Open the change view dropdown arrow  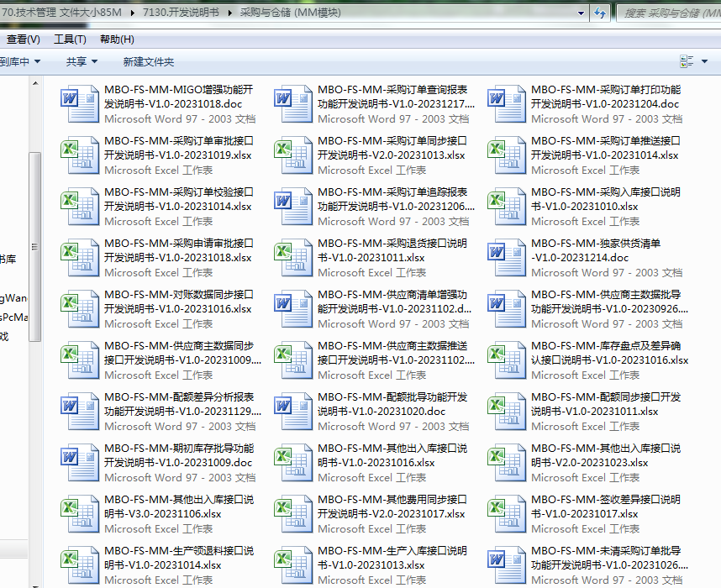[704, 61]
